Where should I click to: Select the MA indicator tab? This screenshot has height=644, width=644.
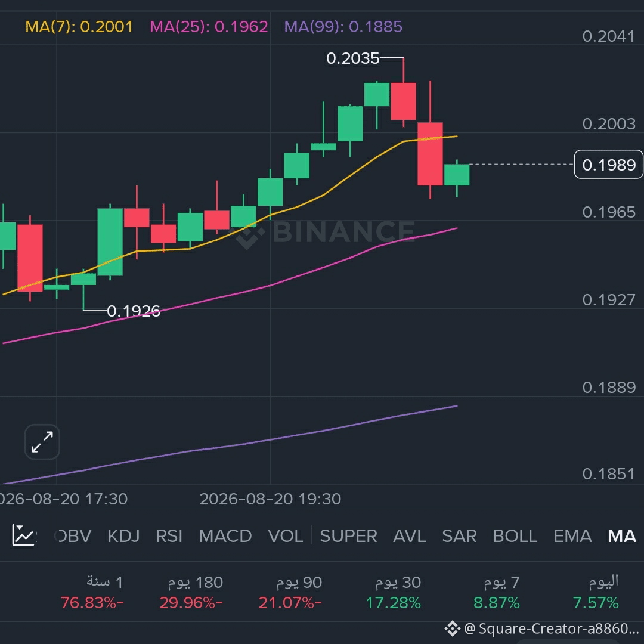[x=622, y=535]
